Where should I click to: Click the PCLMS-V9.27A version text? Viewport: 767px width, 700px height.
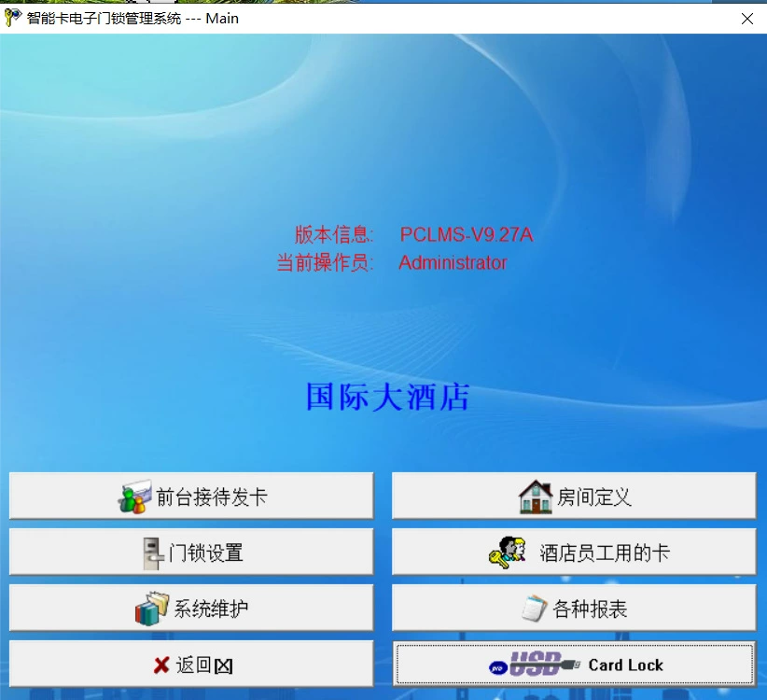[467, 235]
